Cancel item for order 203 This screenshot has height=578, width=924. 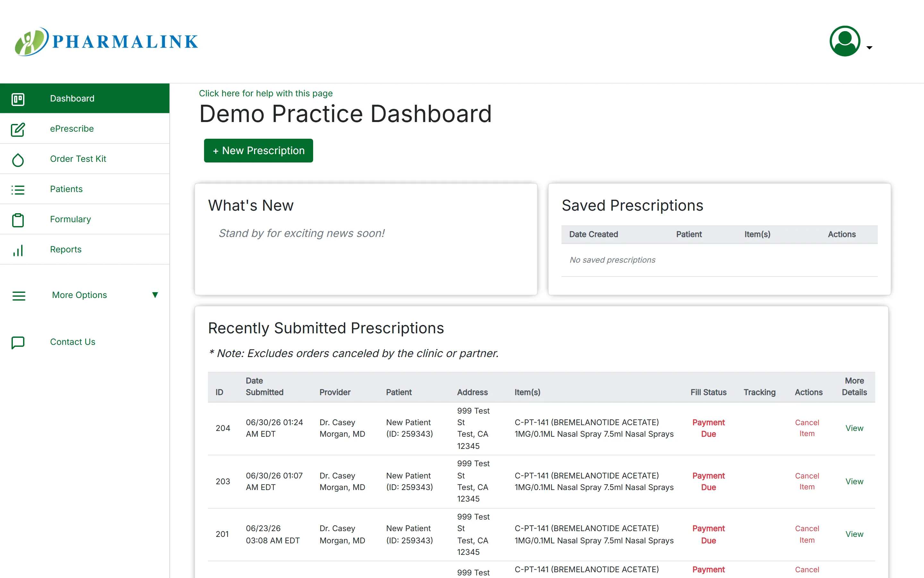pos(807,481)
